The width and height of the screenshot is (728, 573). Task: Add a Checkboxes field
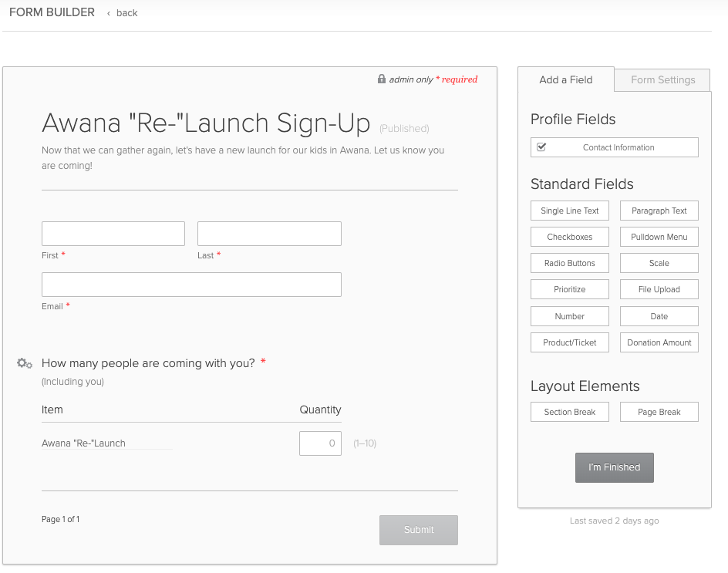570,238
